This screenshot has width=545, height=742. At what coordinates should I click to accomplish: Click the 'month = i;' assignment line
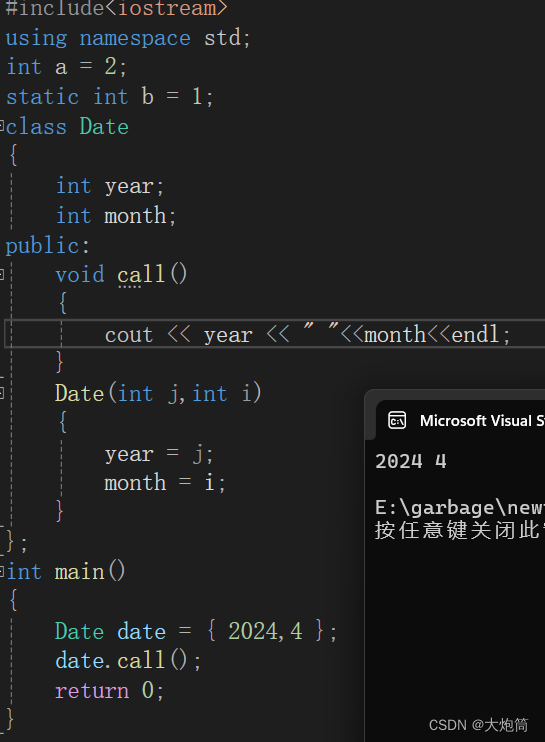pyautogui.click(x=165, y=483)
